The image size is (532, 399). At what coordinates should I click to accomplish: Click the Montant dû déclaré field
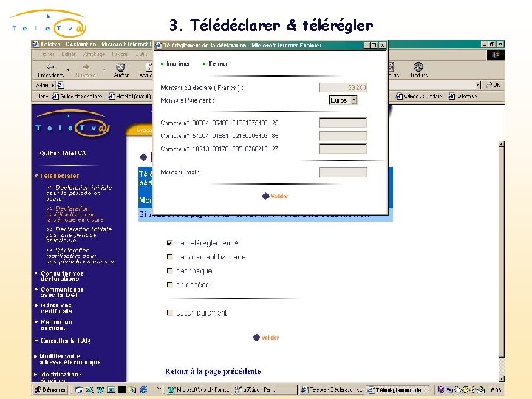click(343, 88)
